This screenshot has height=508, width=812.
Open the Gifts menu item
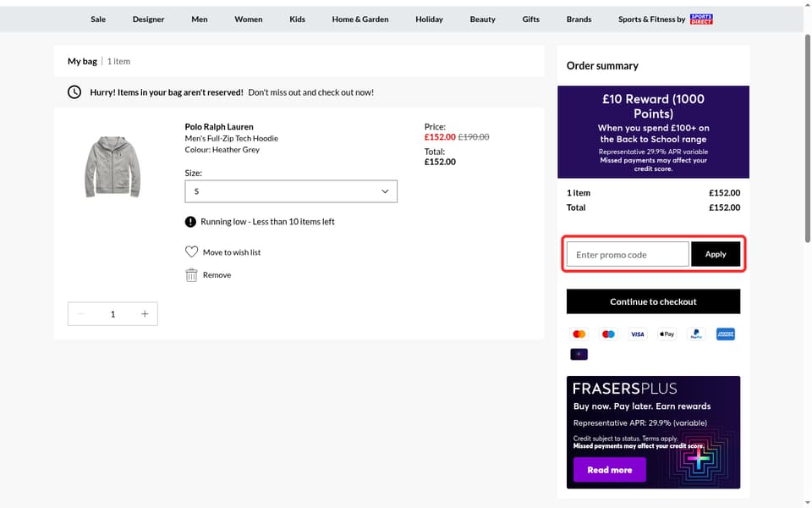[531, 19]
